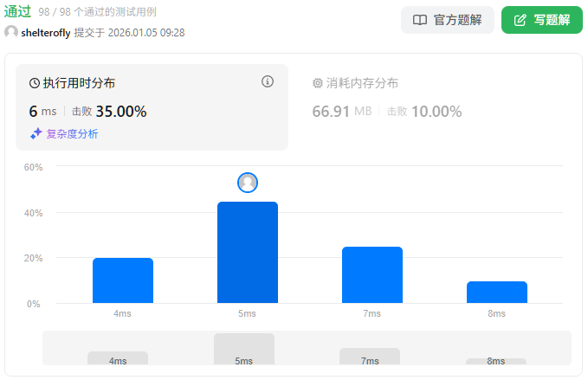Image resolution: width=588 pixels, height=380 pixels.
Task: Click the shelterofly avatar beside the username
Action: [x=11, y=32]
